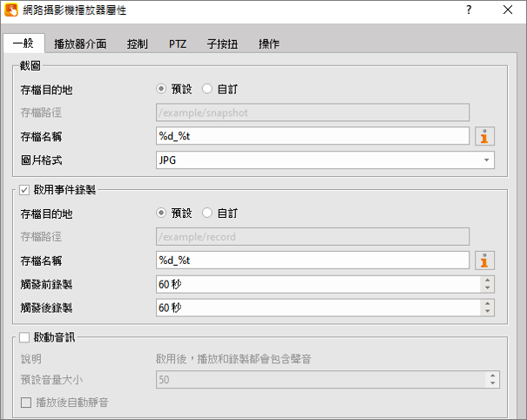
Task: Click the help question mark in title bar
Action: [468, 11]
